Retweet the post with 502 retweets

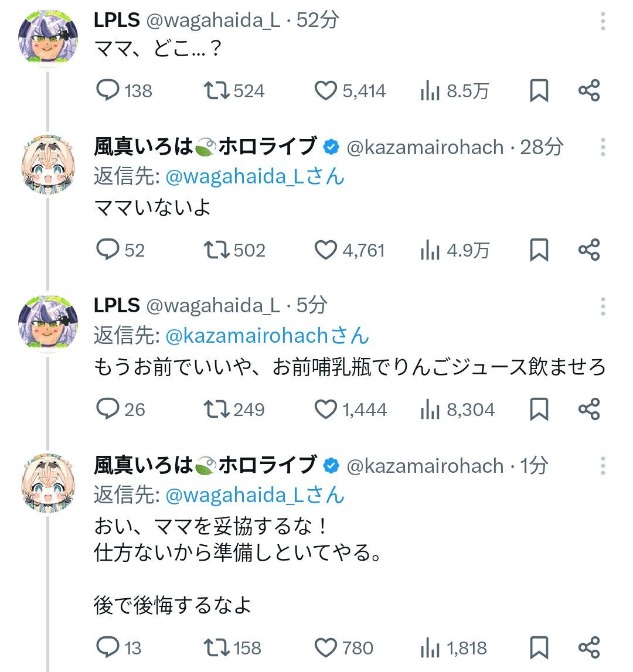pyautogui.click(x=216, y=250)
